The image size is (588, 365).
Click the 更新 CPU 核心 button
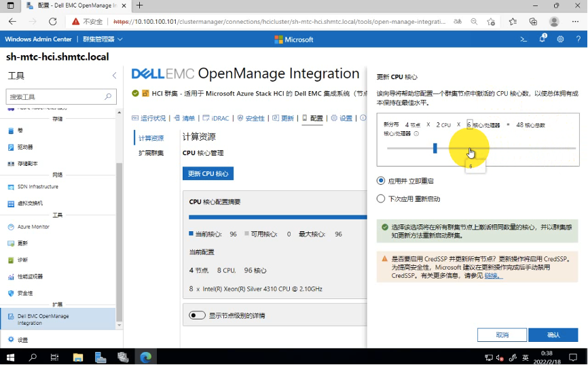pos(208,173)
